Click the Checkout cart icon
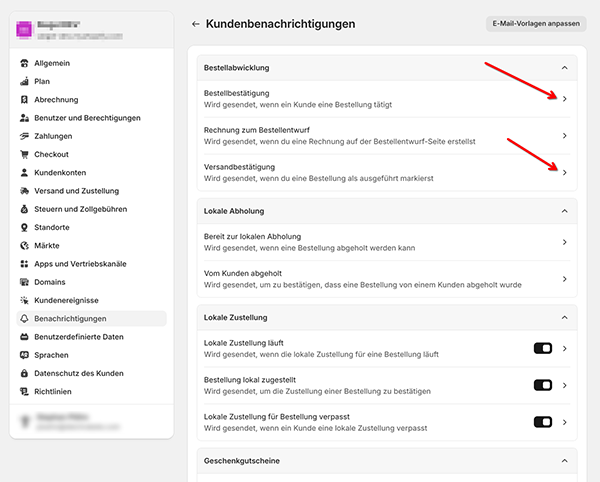 (x=24, y=154)
